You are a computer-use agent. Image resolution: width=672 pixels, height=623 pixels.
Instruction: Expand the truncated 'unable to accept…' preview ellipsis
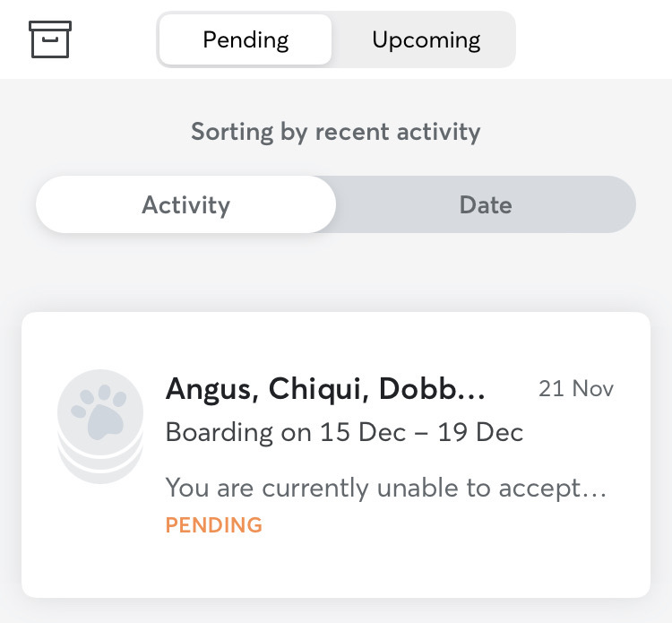594,495
